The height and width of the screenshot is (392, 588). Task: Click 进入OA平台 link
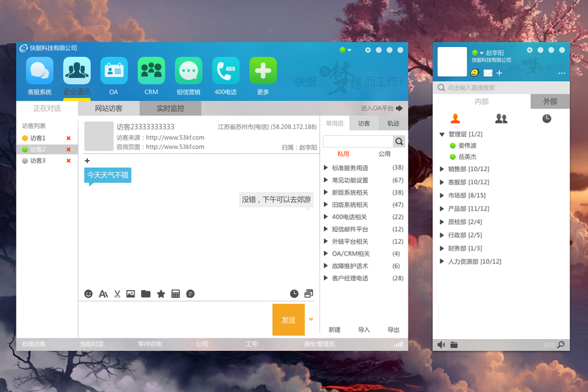(382, 108)
